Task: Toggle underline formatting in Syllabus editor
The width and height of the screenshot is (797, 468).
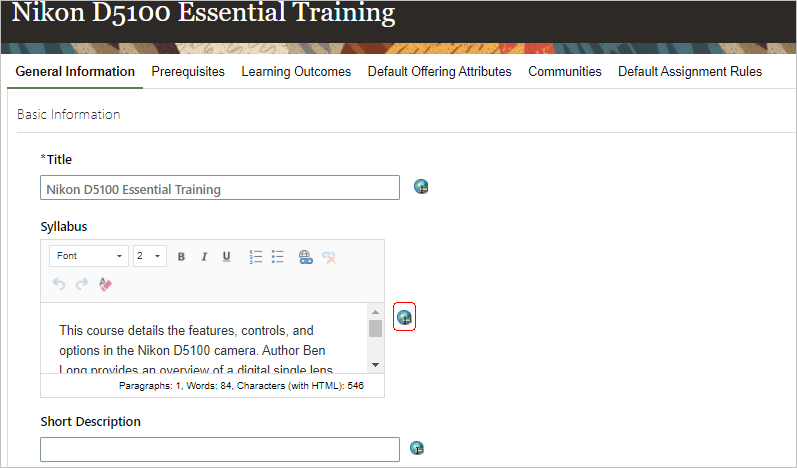Action: coord(227,257)
